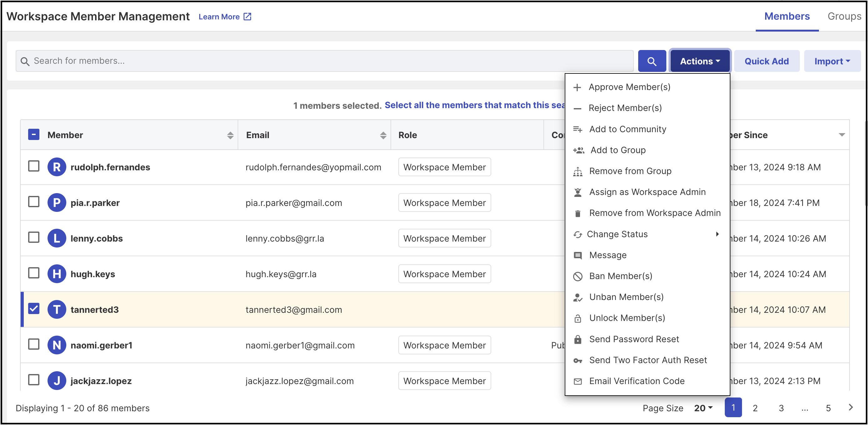Image resolution: width=868 pixels, height=425 pixels.
Task: Click the Search for members input field
Action: point(325,61)
